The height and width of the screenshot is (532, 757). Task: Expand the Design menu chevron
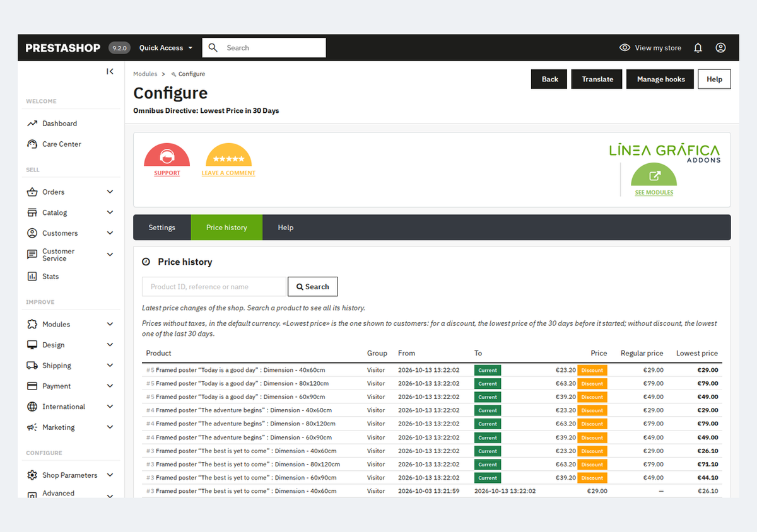110,345
